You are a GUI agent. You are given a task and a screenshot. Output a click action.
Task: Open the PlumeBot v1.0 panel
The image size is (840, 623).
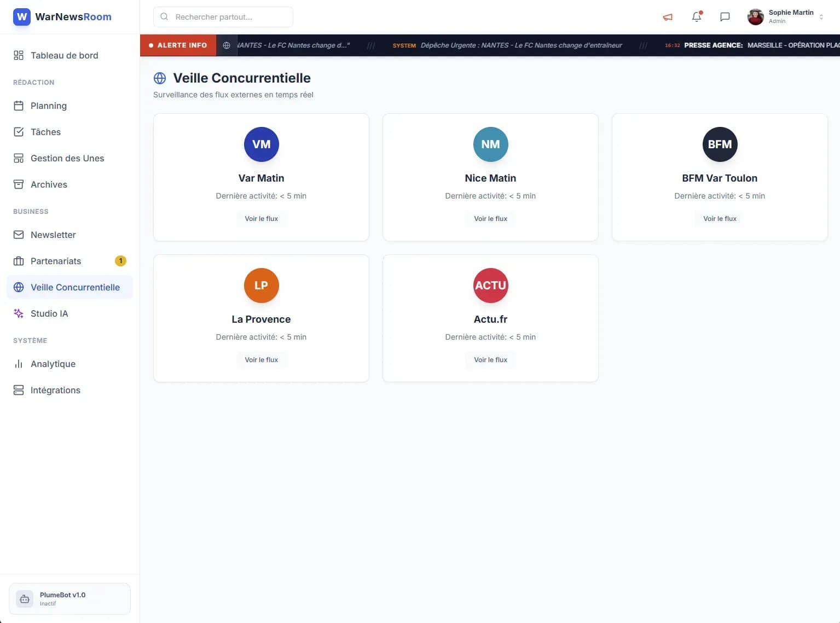[69, 599]
